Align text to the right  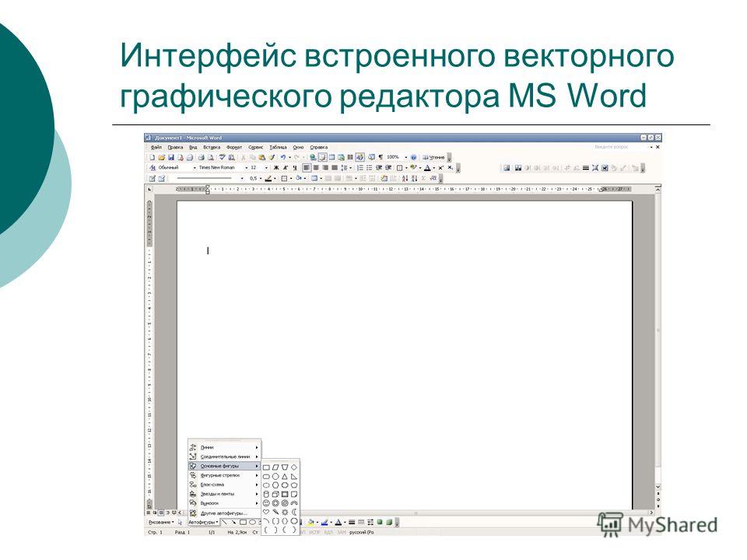coord(325,168)
